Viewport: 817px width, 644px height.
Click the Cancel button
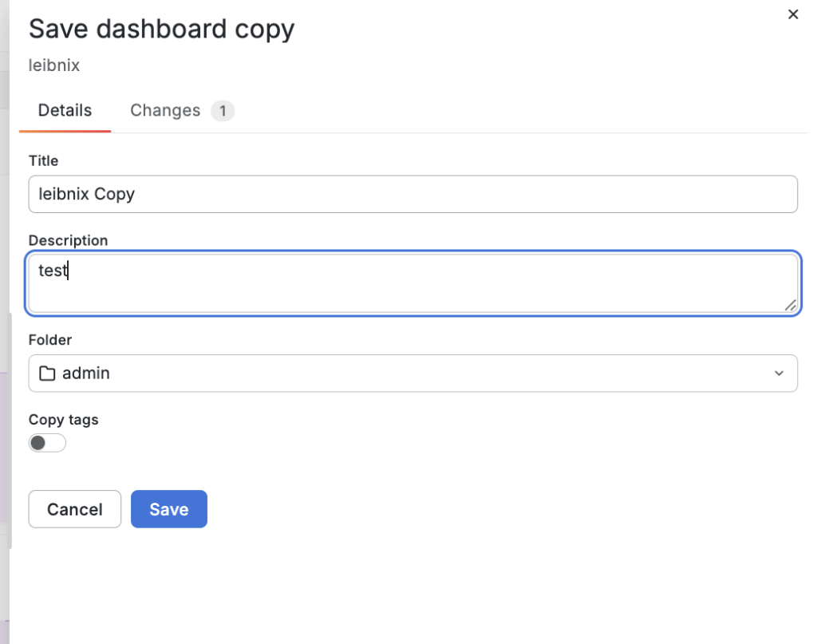[x=74, y=509]
